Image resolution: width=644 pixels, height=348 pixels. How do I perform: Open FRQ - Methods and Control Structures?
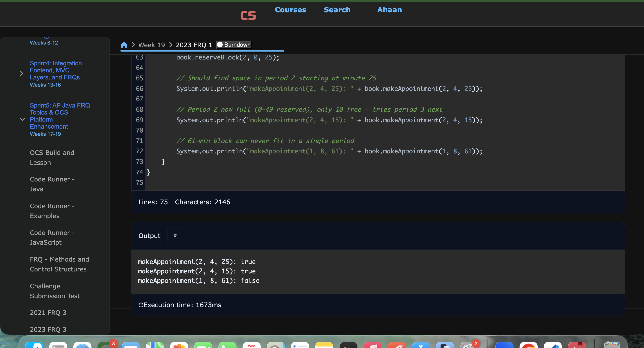(59, 264)
